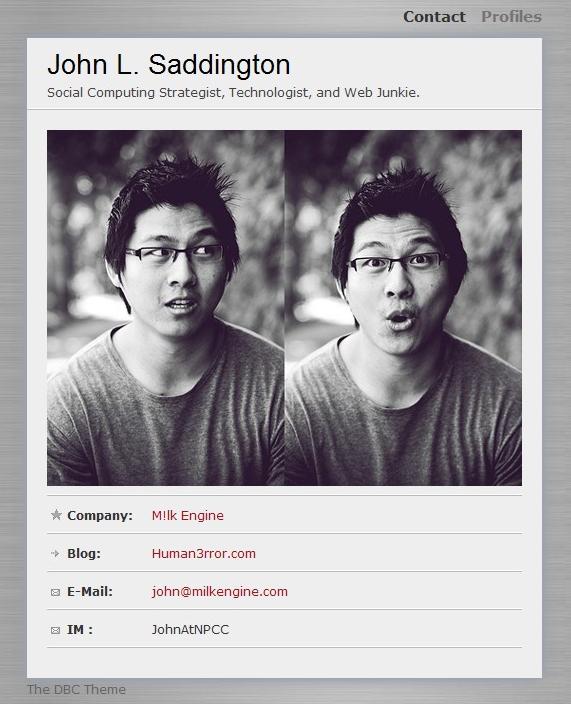Open the Contact tab
The width and height of the screenshot is (571, 704).
pos(434,17)
